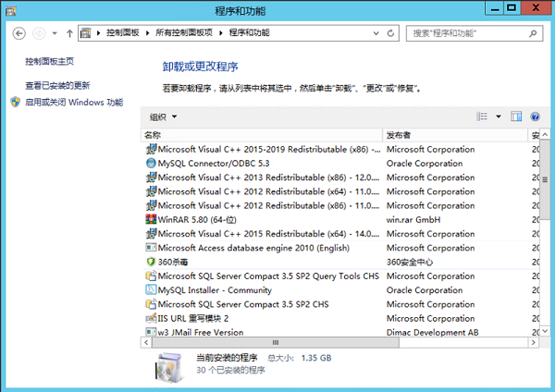Click the window title bar icon
555x392 pixels.
point(10,11)
